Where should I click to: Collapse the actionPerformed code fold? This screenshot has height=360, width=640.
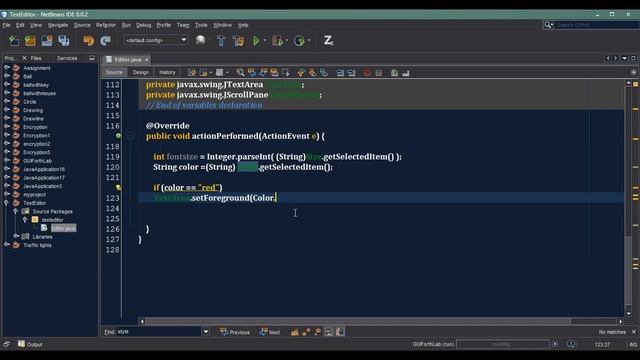[x=131, y=136]
